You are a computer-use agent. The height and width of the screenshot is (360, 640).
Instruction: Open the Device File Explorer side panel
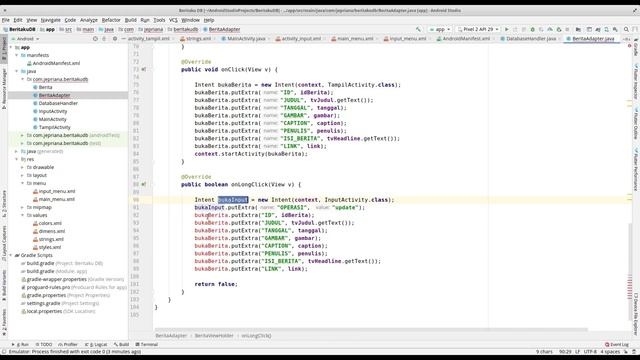coord(636,313)
